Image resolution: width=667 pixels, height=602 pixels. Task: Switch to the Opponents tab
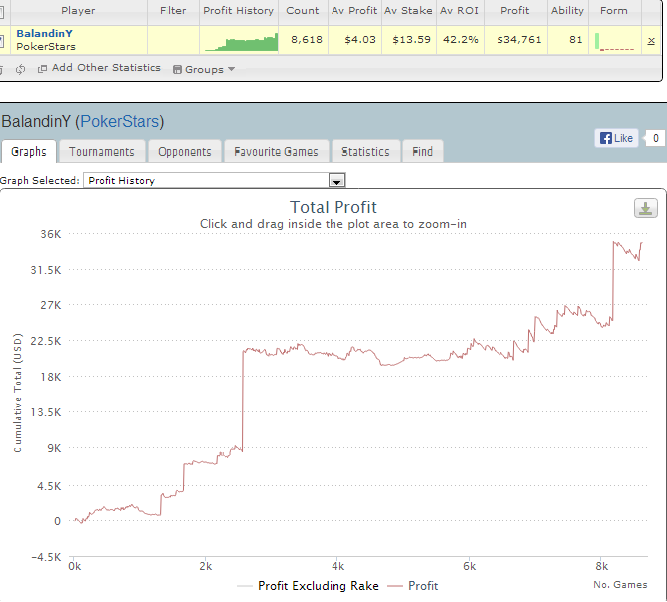[x=185, y=151]
